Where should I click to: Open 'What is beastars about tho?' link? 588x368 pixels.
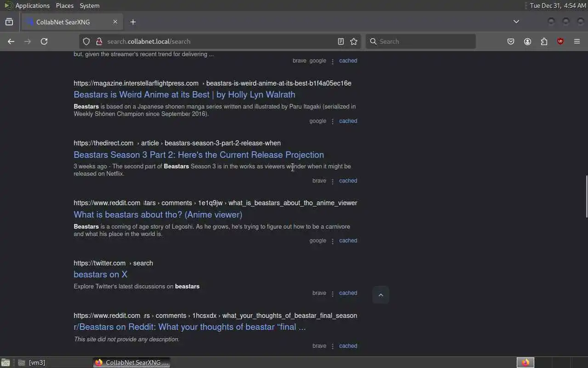pos(158,215)
